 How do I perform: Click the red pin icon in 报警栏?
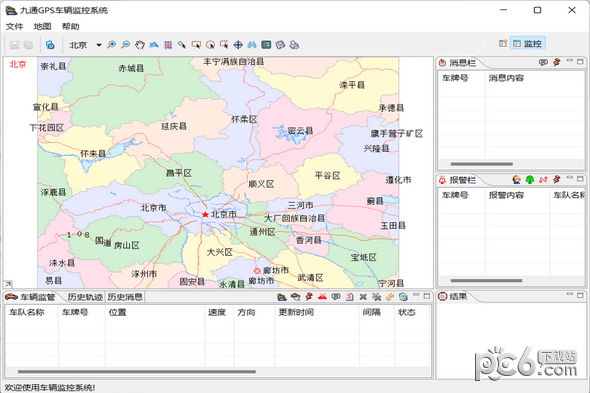[557, 180]
